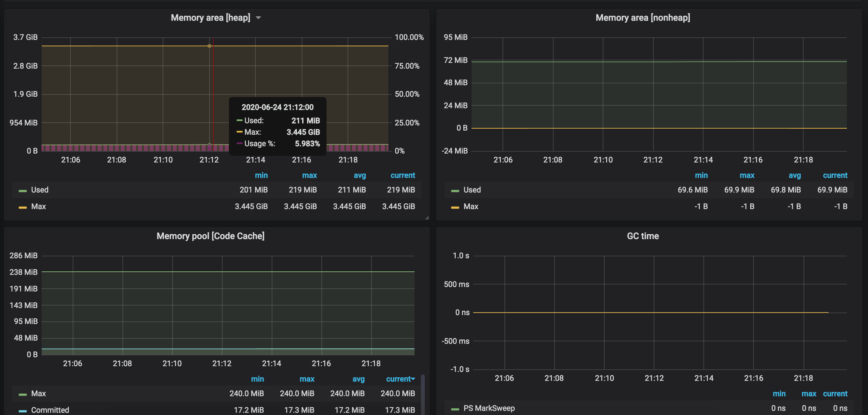Click the green Max swatch in Code Cache legend
Image resolution: width=868 pixels, height=415 pixels.
coord(23,395)
